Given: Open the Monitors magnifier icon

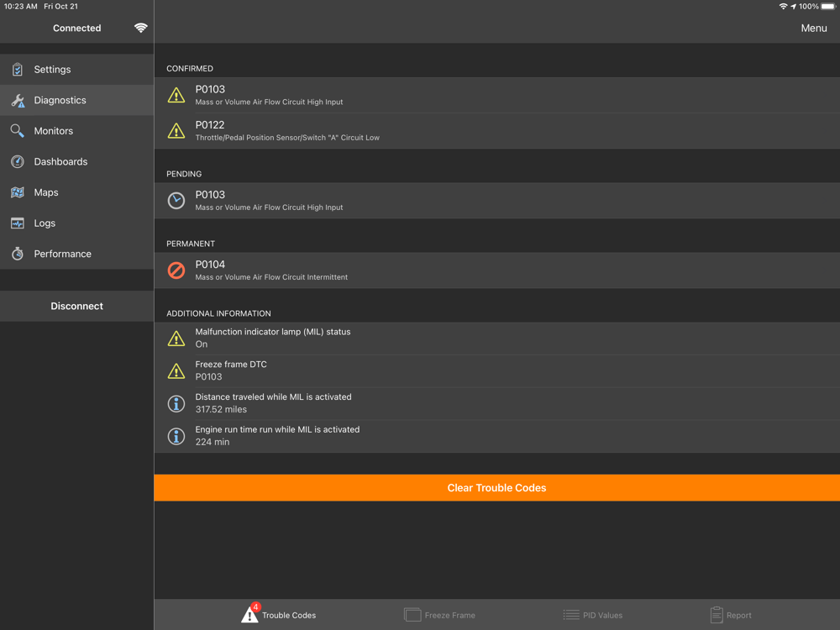Looking at the screenshot, I should [x=17, y=131].
